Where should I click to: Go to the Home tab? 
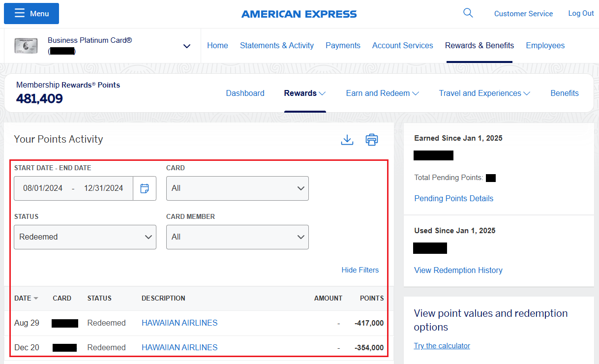click(x=217, y=45)
